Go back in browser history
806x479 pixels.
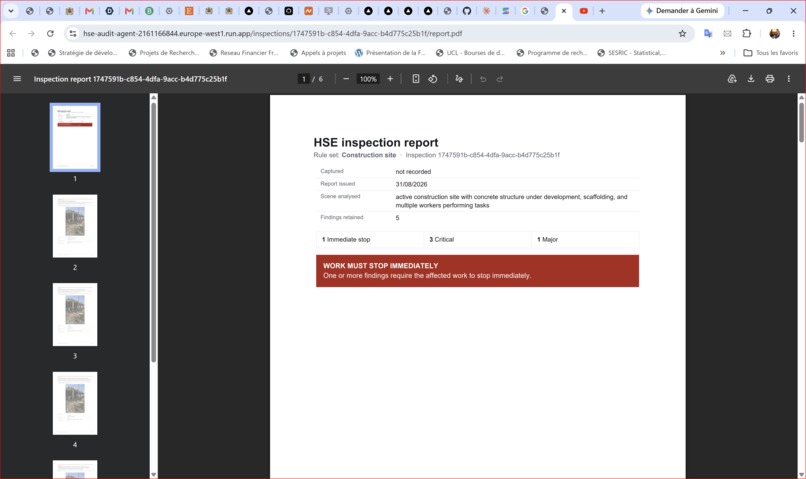(13, 33)
